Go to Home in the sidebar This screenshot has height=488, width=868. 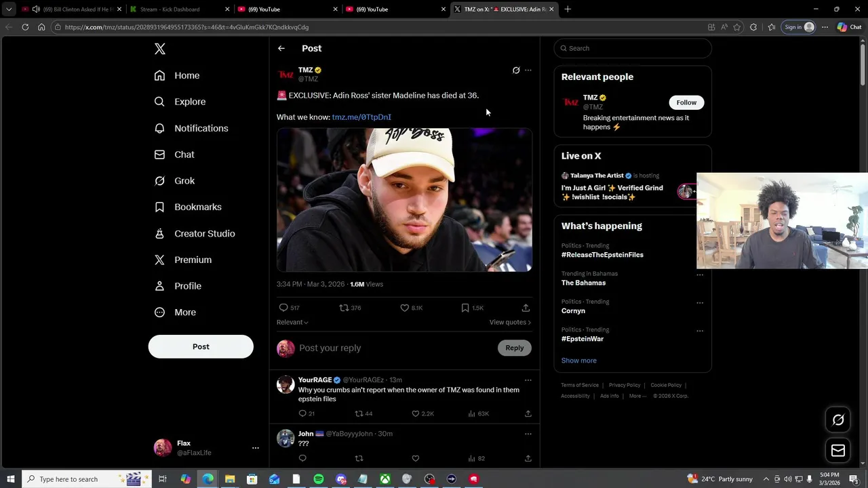[x=177, y=75]
